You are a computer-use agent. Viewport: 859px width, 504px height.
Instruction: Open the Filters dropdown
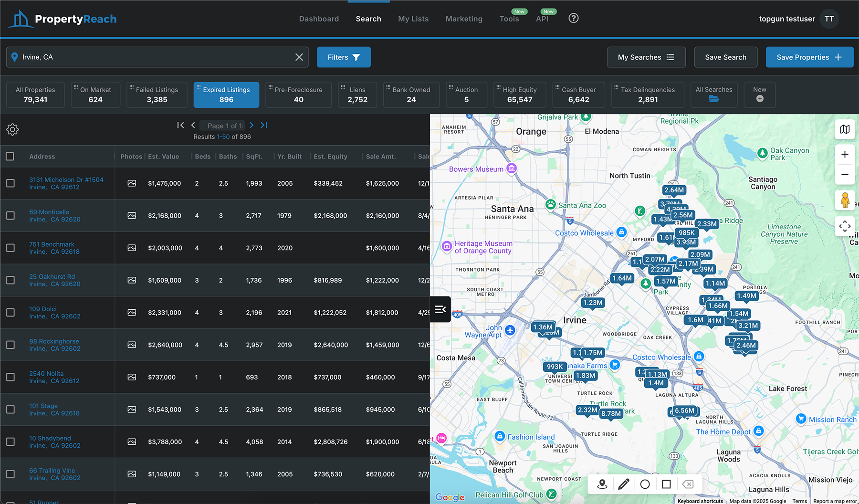coord(344,57)
